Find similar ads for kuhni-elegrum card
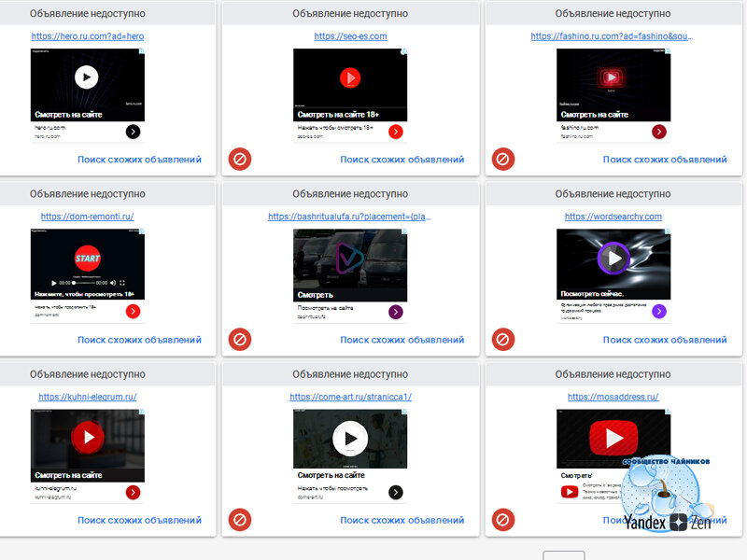 [x=139, y=521]
